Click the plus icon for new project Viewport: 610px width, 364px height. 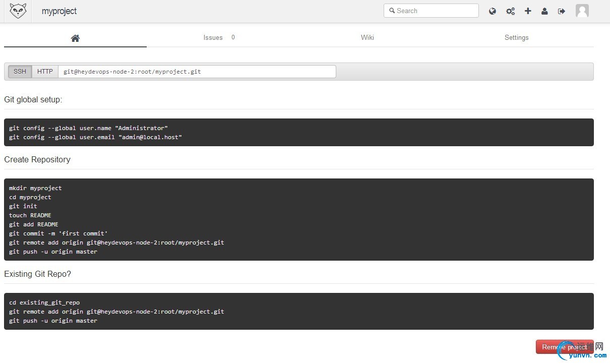point(528,11)
